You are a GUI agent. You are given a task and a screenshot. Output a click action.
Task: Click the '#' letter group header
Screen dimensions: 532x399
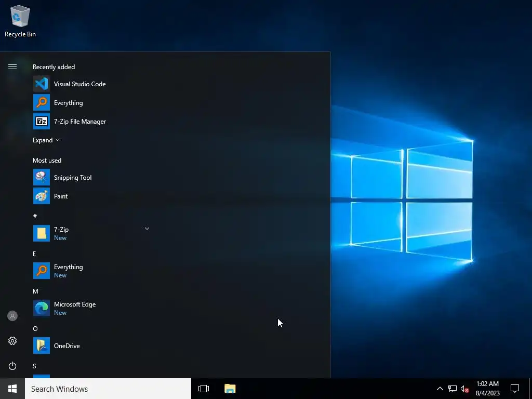pos(35,216)
